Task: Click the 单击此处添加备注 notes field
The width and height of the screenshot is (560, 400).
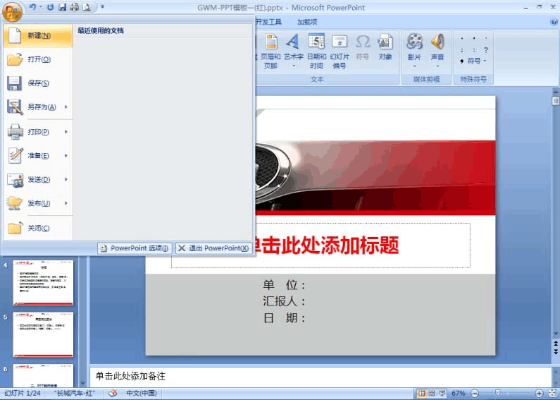Action: pos(320,376)
